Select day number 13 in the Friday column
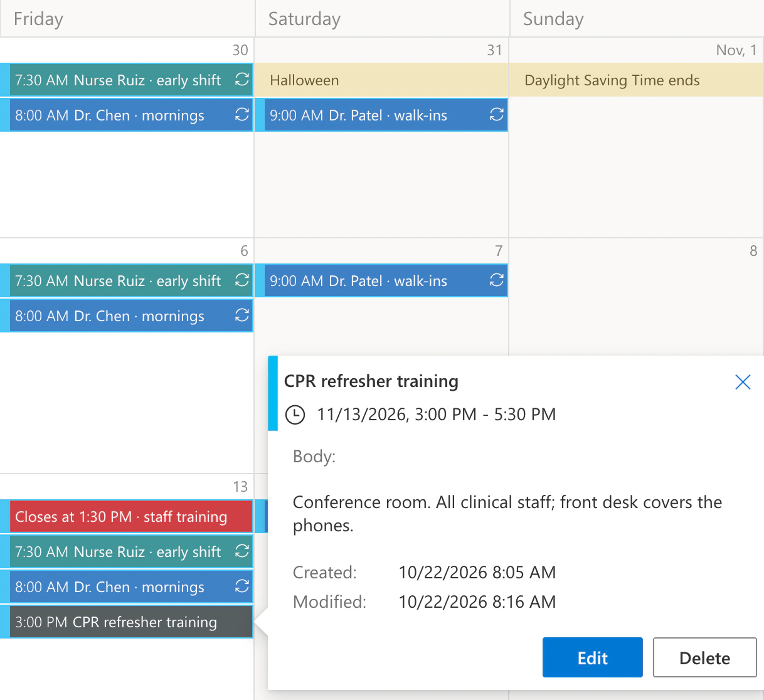This screenshot has height=700, width=764. pos(240,487)
